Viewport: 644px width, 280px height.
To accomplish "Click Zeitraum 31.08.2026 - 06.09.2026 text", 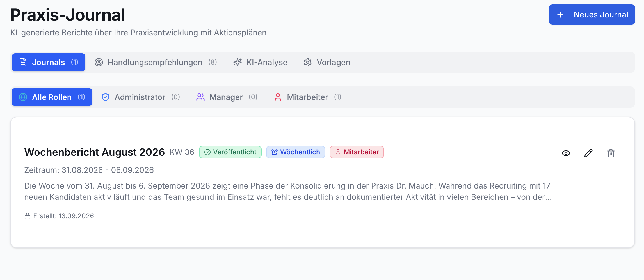I will (x=89, y=170).
